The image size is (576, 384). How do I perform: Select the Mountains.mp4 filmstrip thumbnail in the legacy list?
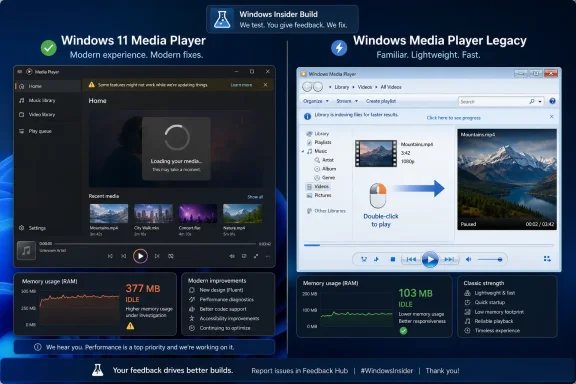tap(376, 154)
